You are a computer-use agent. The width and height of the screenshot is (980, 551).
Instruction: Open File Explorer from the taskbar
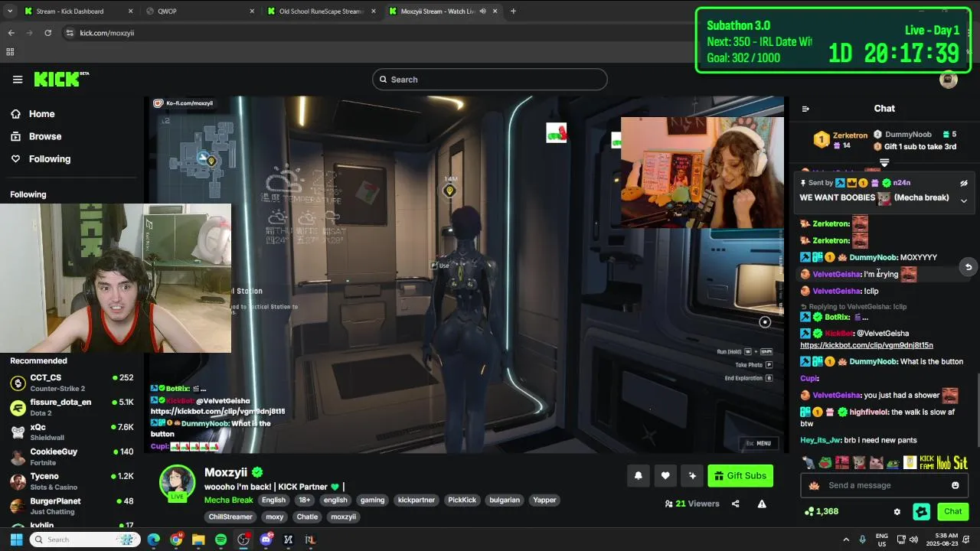198,540
